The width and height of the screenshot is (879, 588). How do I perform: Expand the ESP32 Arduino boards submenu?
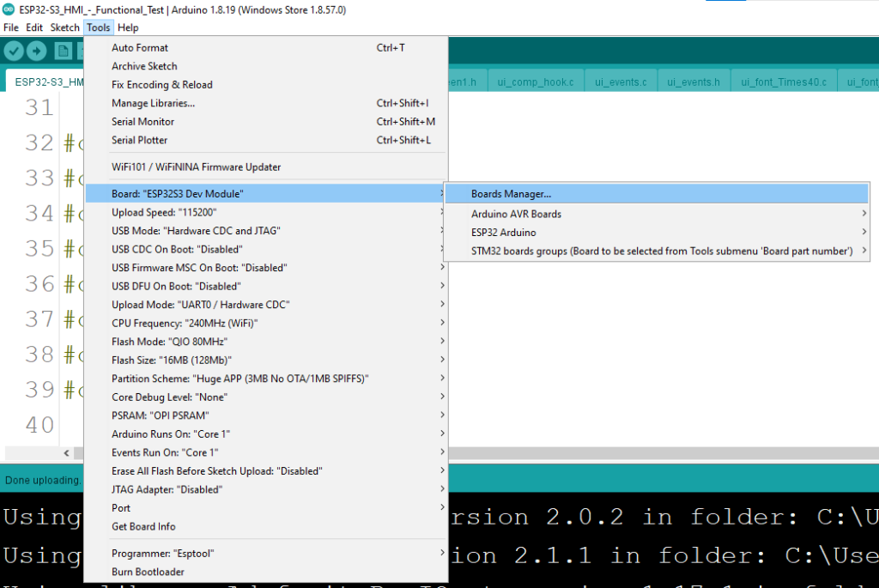point(503,233)
